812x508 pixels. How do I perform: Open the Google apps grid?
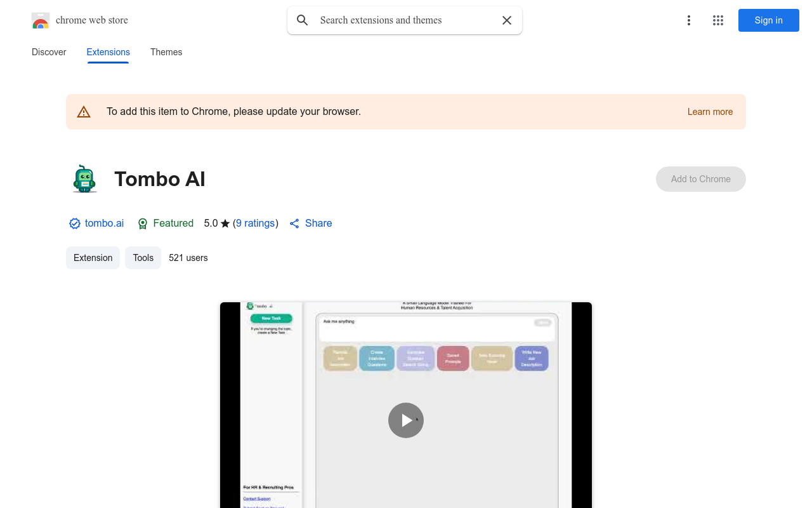[x=718, y=20]
